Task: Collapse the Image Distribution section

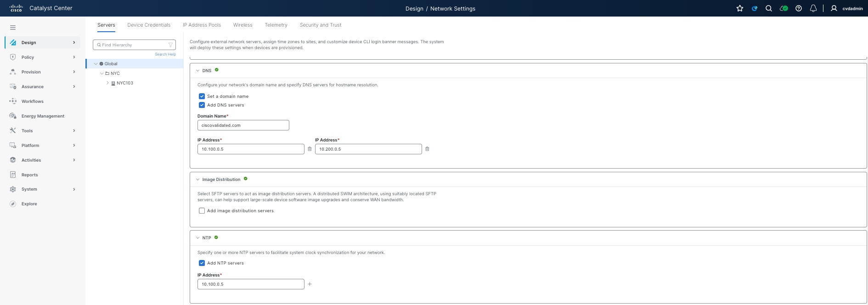Action: [x=197, y=180]
